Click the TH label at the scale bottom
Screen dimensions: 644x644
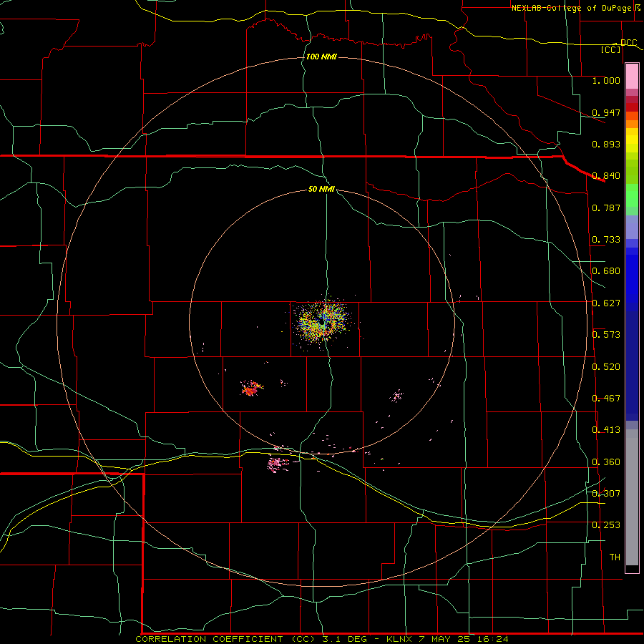[x=615, y=557]
